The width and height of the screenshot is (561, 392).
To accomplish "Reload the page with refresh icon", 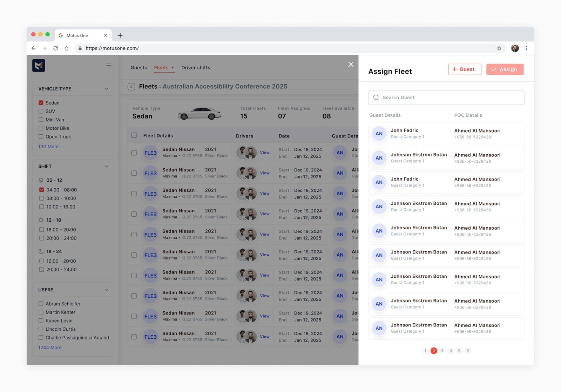I will tap(55, 48).
